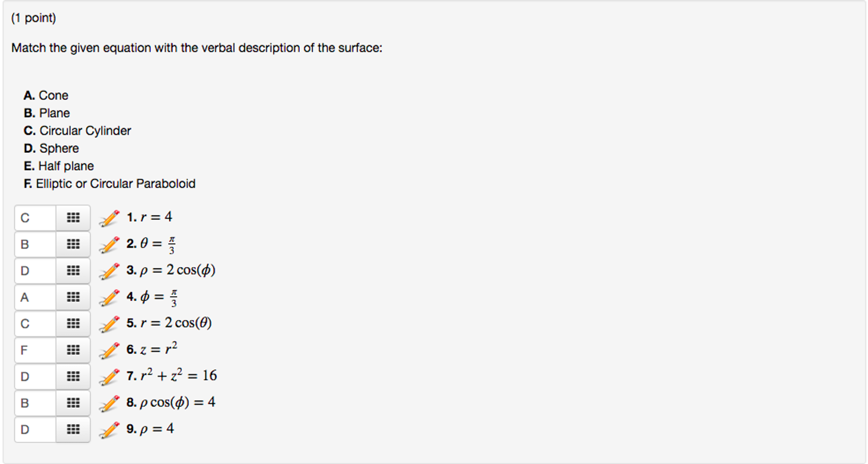Open the answer grid picker for question 1
Image resolution: width=868 pixels, height=464 pixels.
point(73,218)
